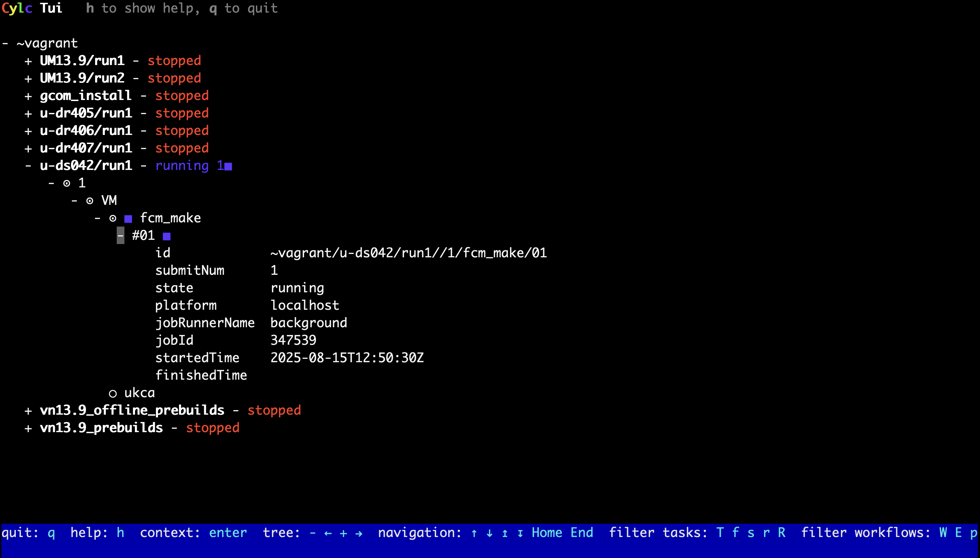
Task: Expand the UM13.9/run1 workflow with plus
Action: point(28,61)
